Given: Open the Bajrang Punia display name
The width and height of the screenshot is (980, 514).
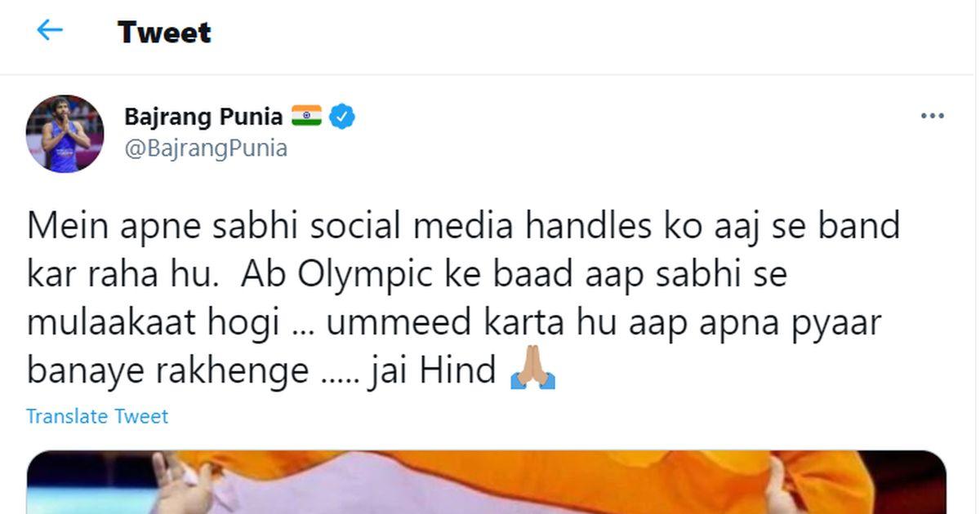Looking at the screenshot, I should (x=203, y=117).
